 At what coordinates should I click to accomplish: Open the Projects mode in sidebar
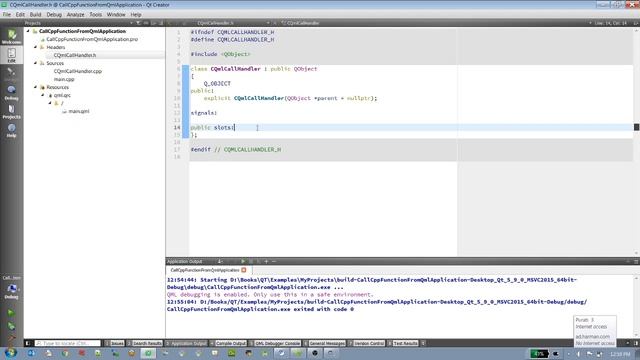11,111
